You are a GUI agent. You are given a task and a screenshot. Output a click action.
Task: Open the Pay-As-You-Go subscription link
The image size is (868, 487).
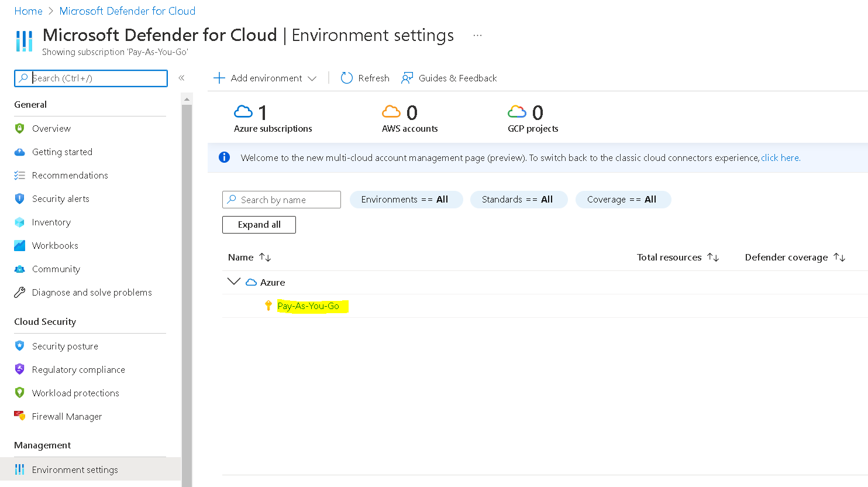(x=308, y=306)
